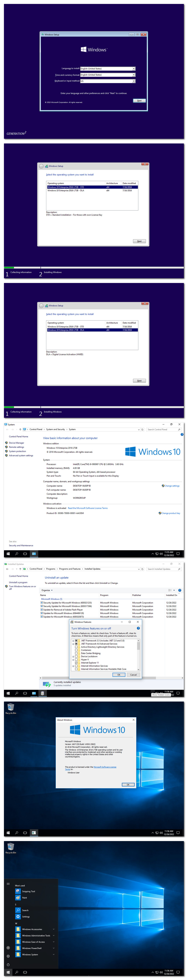The height and width of the screenshot is (980, 188).
Task: Toggle .NET Framework 4.6 Advanced Services checkbox
Action: [x=76, y=644]
